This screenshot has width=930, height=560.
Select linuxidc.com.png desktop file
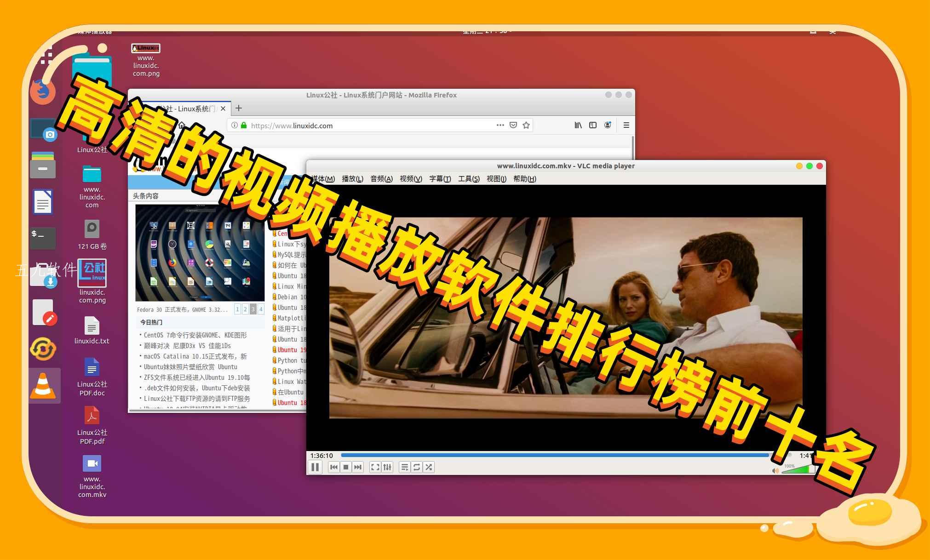92,281
